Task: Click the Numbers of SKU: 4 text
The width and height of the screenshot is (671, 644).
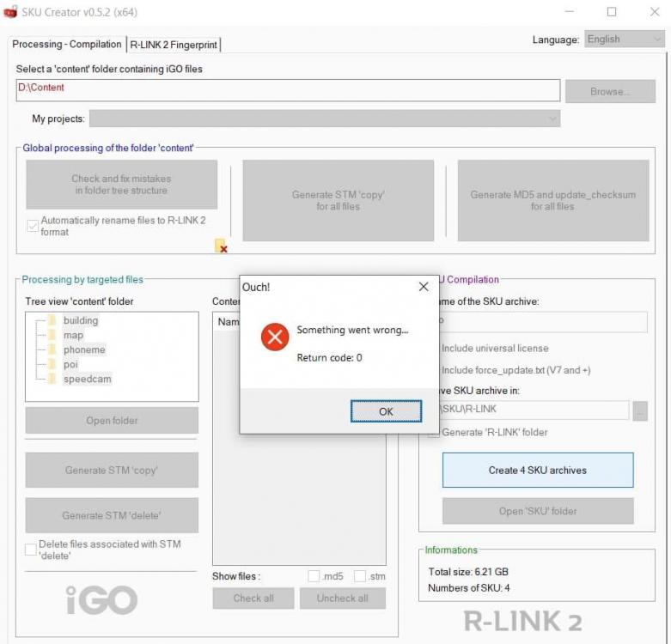Action: [468, 588]
